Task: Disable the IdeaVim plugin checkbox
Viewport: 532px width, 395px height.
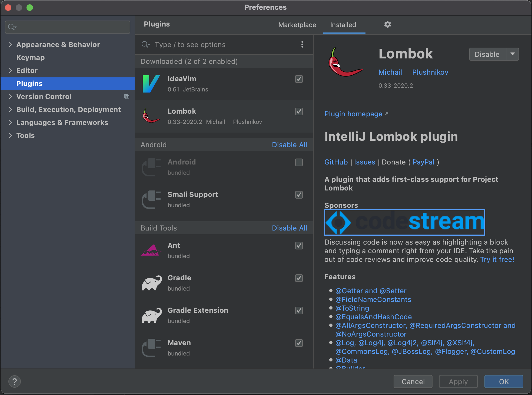Action: coord(299,79)
